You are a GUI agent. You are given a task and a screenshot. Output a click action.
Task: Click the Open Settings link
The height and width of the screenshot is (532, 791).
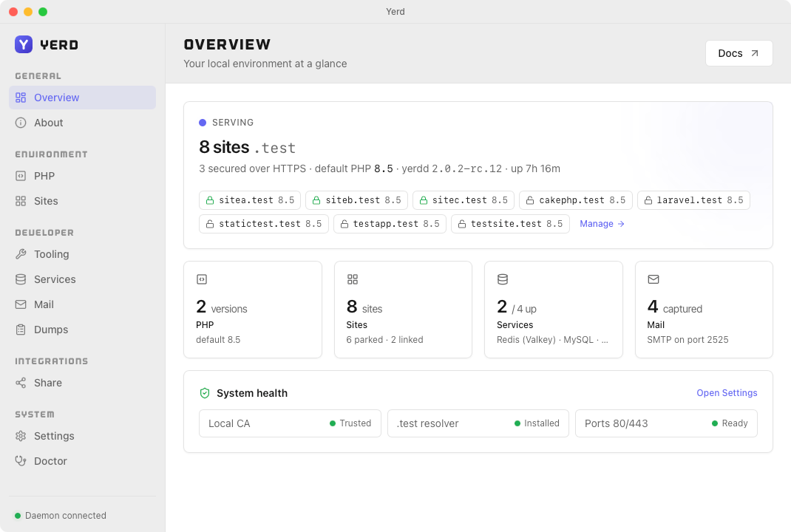727,393
